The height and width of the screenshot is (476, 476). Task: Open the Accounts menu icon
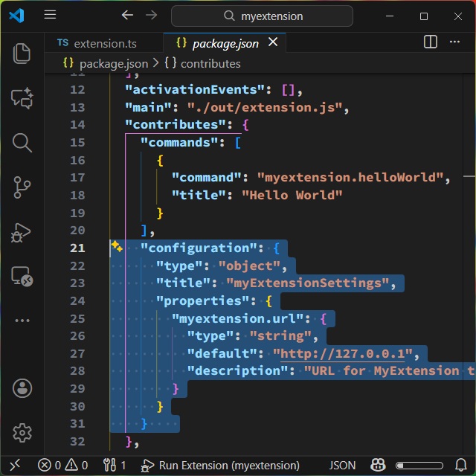click(22, 387)
